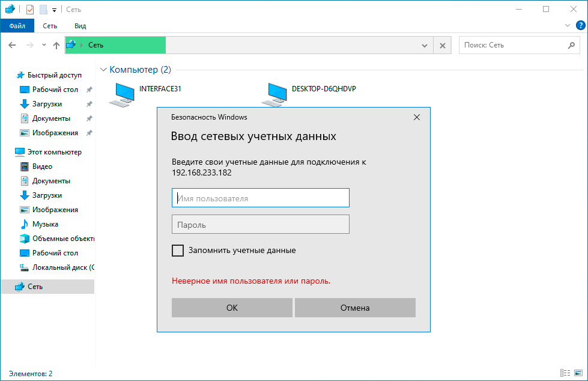Click the Пароль field
Image resolution: width=588 pixels, height=381 pixels.
coord(261,224)
